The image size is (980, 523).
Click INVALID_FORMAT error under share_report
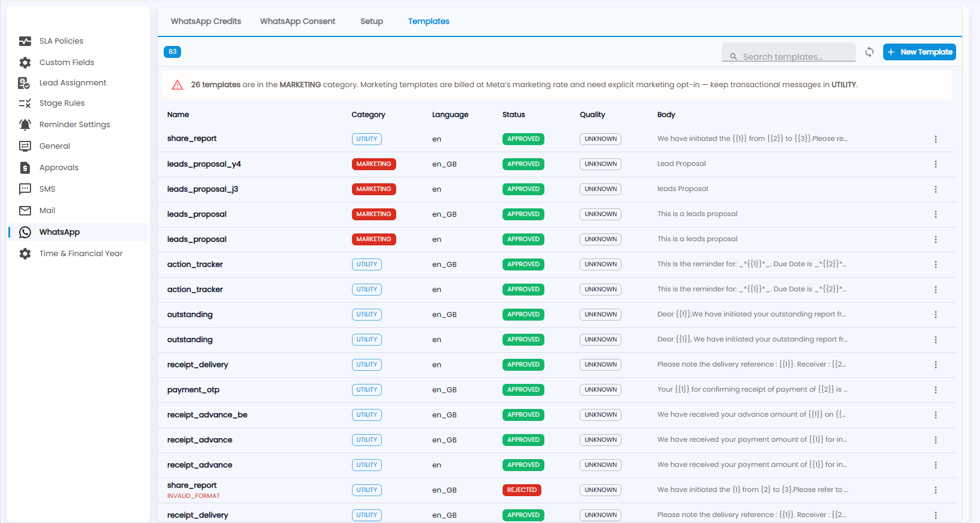pyautogui.click(x=194, y=496)
